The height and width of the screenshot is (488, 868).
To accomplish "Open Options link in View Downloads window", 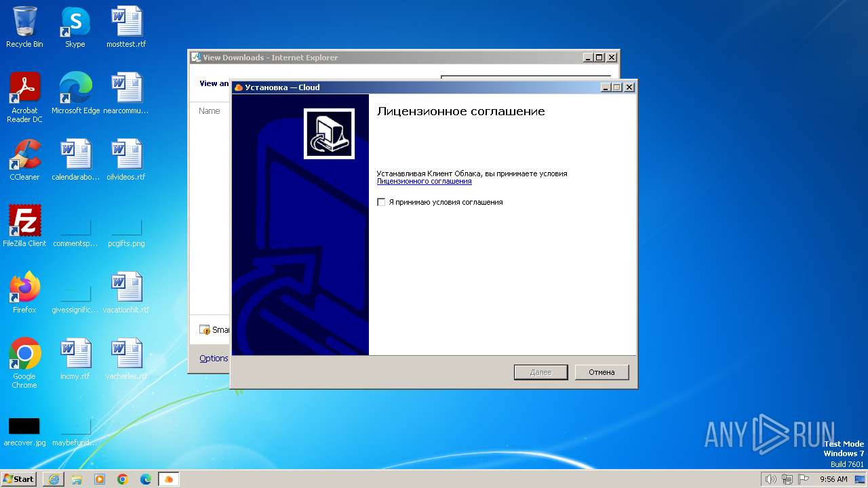I will [214, 359].
